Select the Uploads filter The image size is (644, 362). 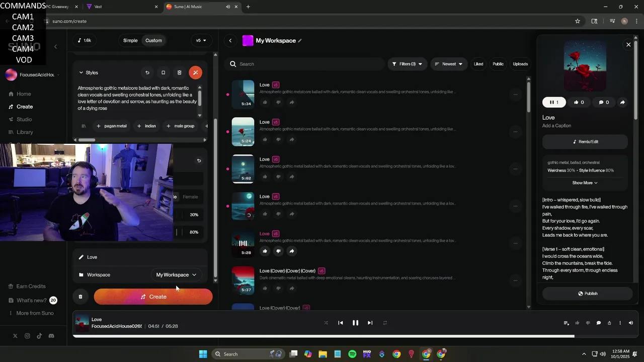click(520, 64)
